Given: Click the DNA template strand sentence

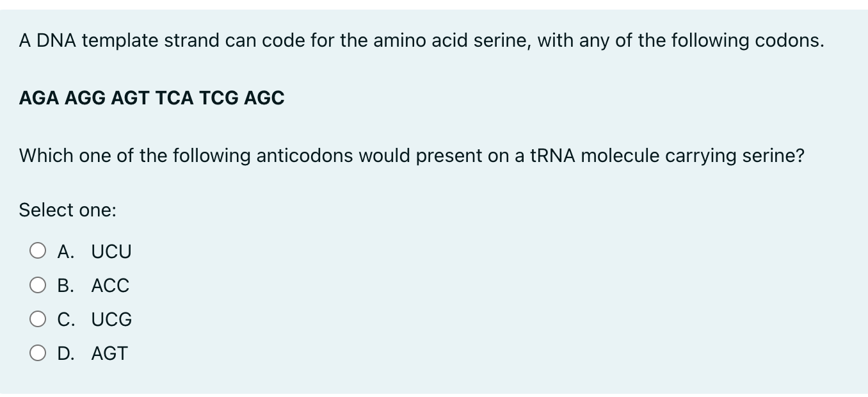Looking at the screenshot, I should 421,40.
